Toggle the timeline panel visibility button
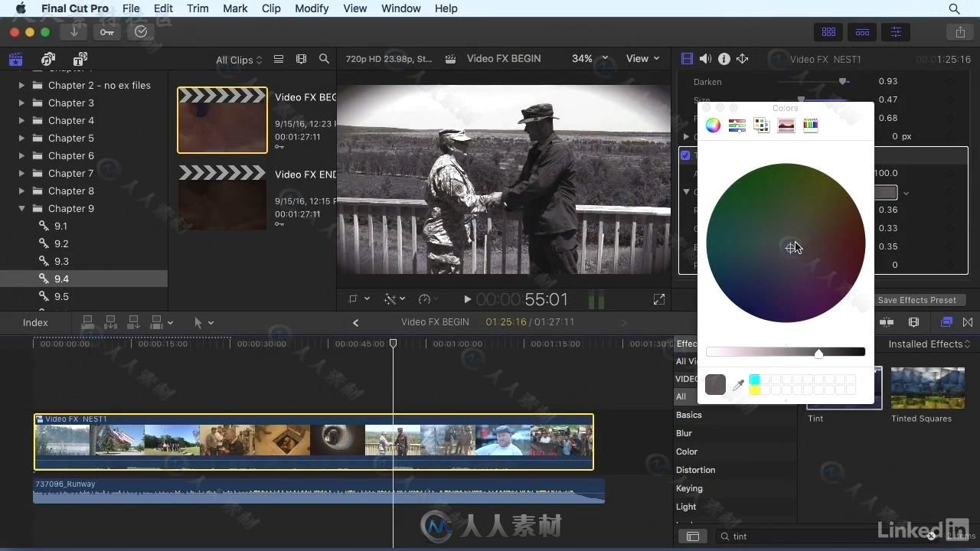This screenshot has width=980, height=551. click(x=862, y=32)
